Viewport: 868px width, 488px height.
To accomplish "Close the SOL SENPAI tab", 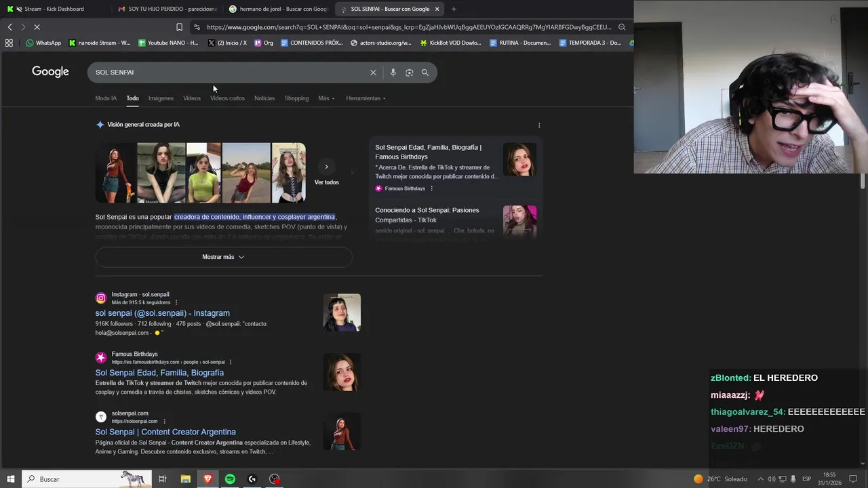I will (437, 9).
